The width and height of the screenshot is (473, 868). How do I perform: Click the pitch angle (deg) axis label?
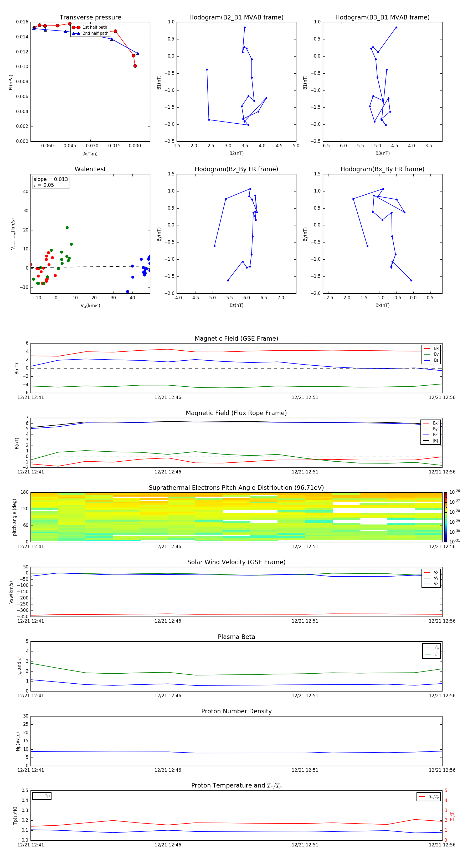(x=14, y=517)
